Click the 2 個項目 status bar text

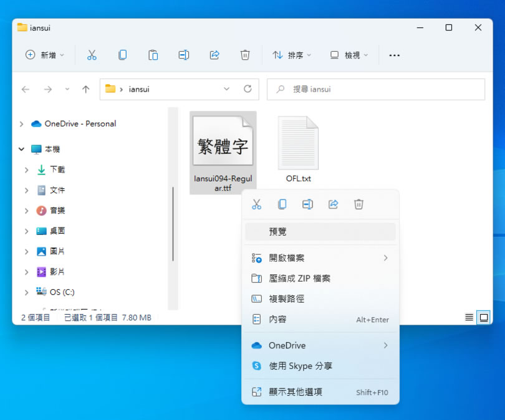[36, 318]
